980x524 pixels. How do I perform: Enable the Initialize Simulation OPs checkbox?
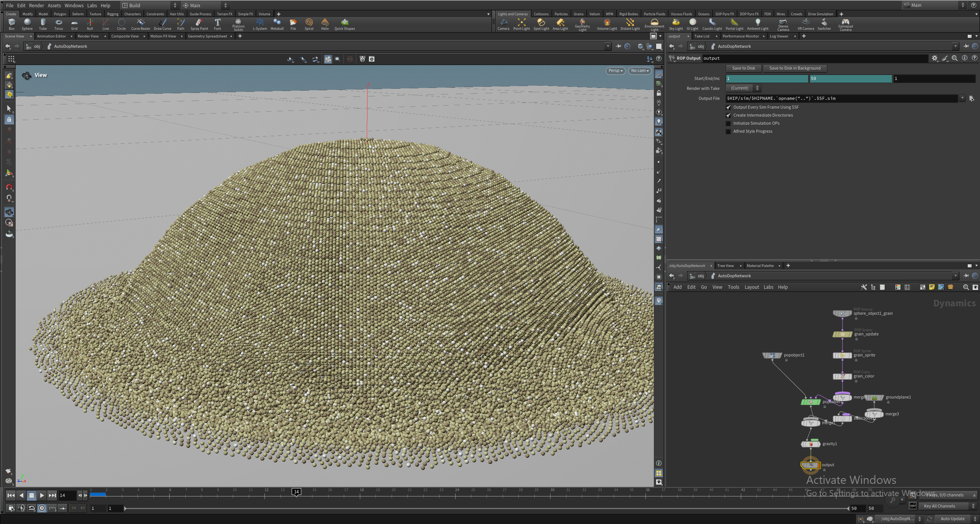tap(728, 123)
